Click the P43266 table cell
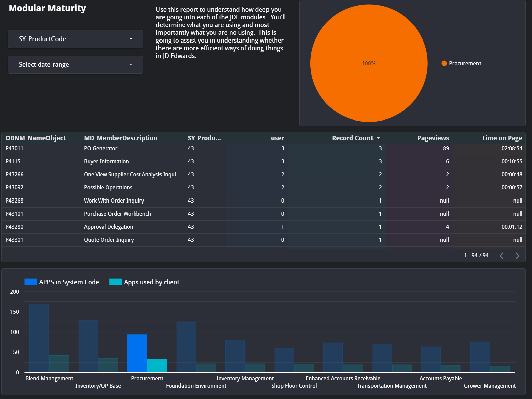Image resolution: width=532 pixels, height=399 pixels. 14,174
